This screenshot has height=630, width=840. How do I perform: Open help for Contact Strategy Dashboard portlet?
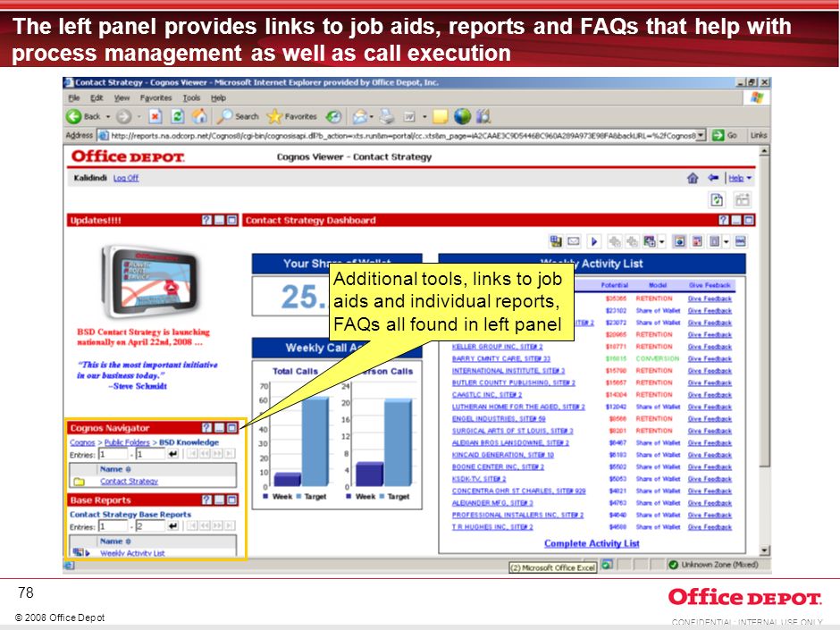(724, 220)
